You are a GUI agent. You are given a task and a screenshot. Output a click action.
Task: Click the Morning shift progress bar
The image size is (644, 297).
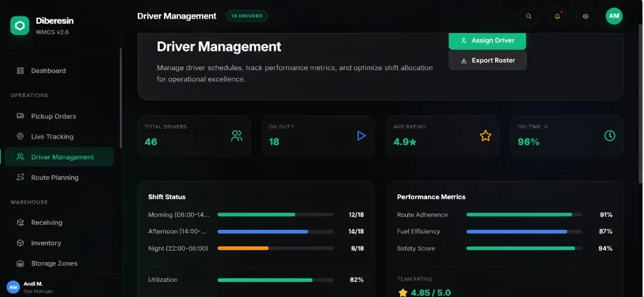(x=275, y=215)
